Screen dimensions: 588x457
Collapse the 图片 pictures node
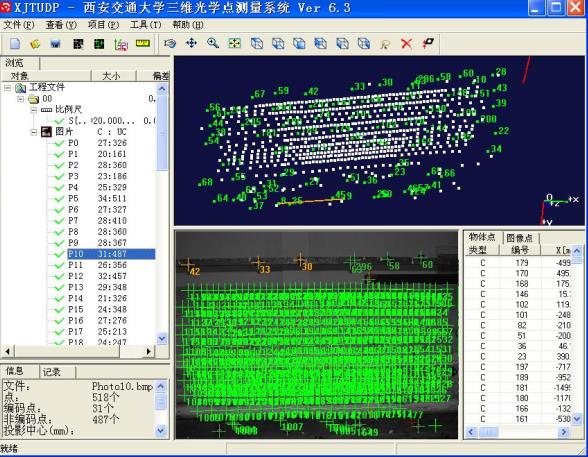pyautogui.click(x=34, y=132)
